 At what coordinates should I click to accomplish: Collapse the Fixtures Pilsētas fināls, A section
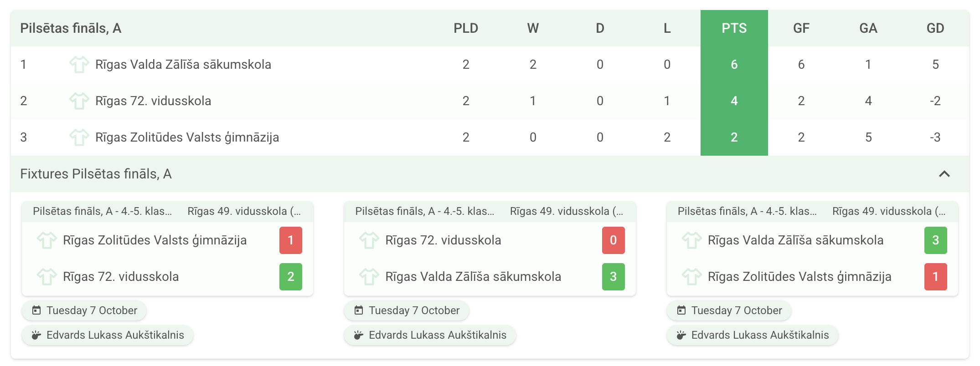pyautogui.click(x=944, y=174)
